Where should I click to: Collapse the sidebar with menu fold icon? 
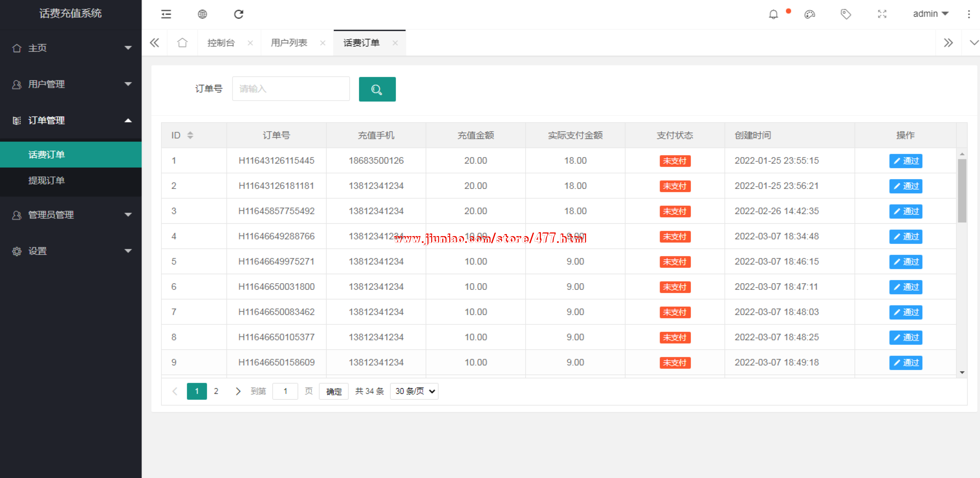(166, 15)
